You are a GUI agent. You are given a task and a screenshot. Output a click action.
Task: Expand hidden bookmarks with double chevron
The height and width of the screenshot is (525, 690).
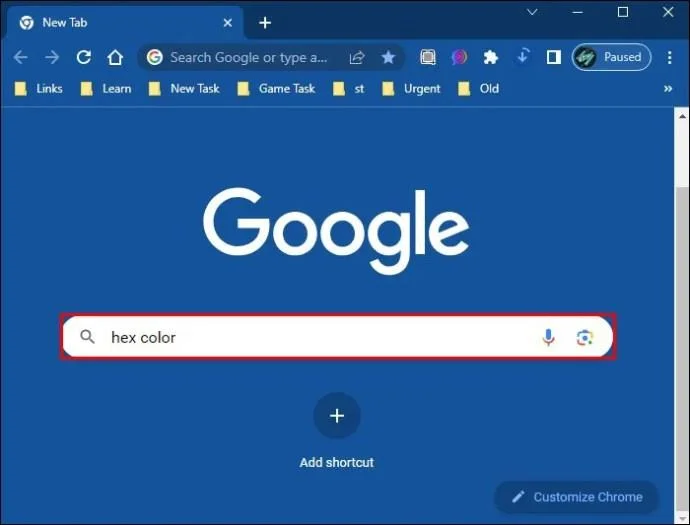[x=668, y=88]
